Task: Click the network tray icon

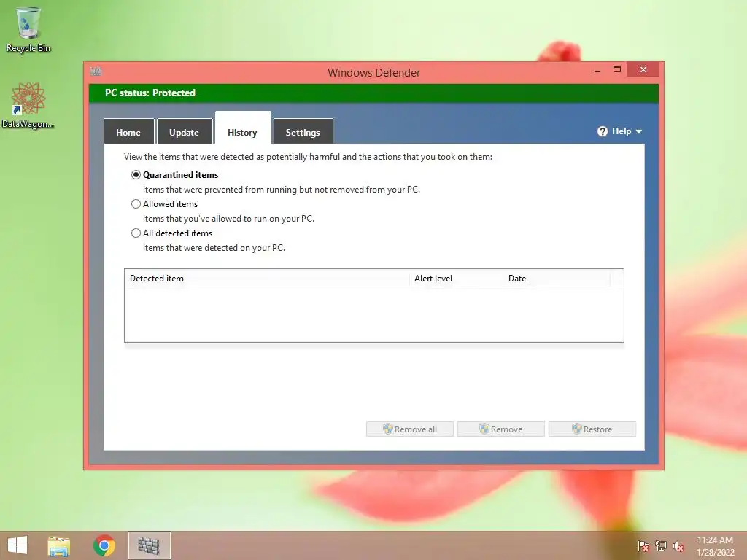Action: point(661,546)
